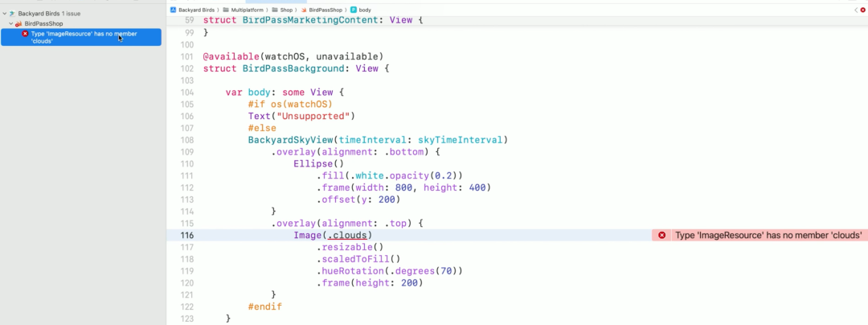Screen dimensions: 868x325
Task: Click '.frame(width: 800, height: 400)' modifier
Action: [x=403, y=187]
